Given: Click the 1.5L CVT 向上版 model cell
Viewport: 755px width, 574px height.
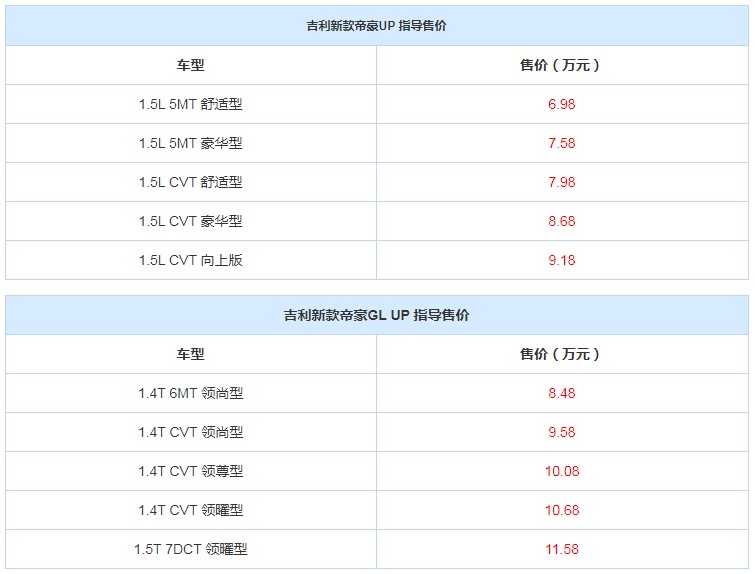Looking at the screenshot, I should tap(190, 260).
